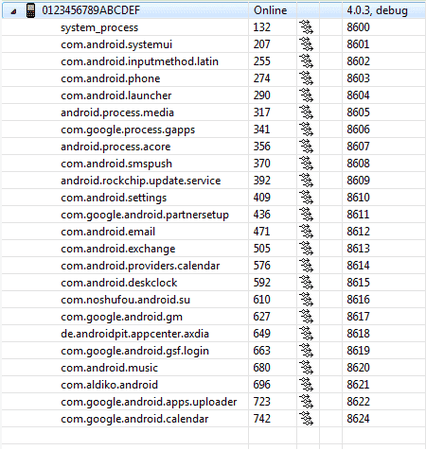Collapse the 0123456789ABCDEF device node
Screen dimensions: 426x450
(x=13, y=12)
